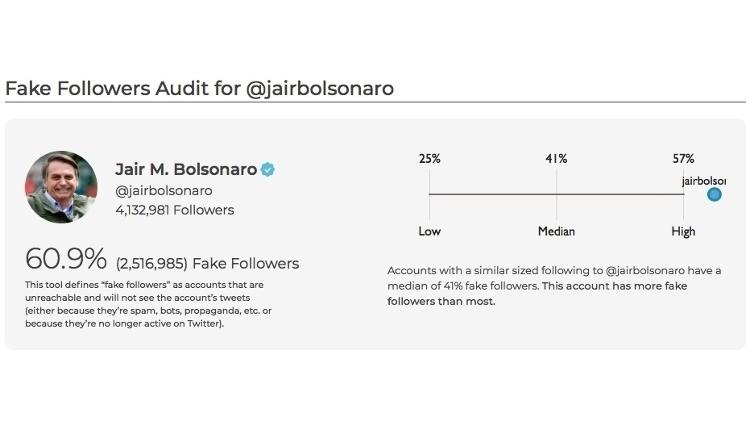The width and height of the screenshot is (750, 421).
Task: Click the Low label below the scale
Action: (x=430, y=232)
